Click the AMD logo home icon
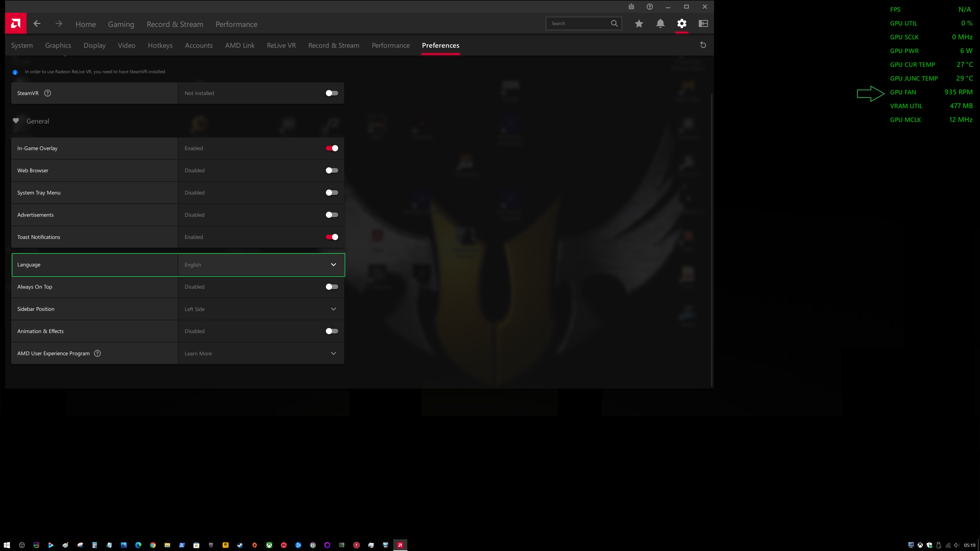Viewport: 980px width, 551px height. tap(16, 23)
